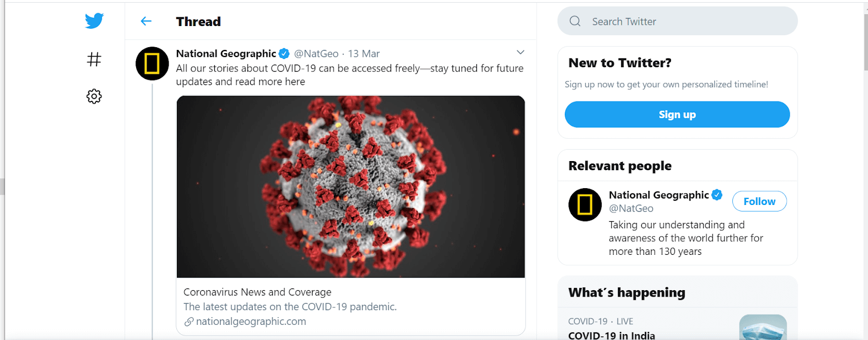Open the coronavirus card image in the tweet
This screenshot has height=340, width=868.
pyautogui.click(x=350, y=186)
